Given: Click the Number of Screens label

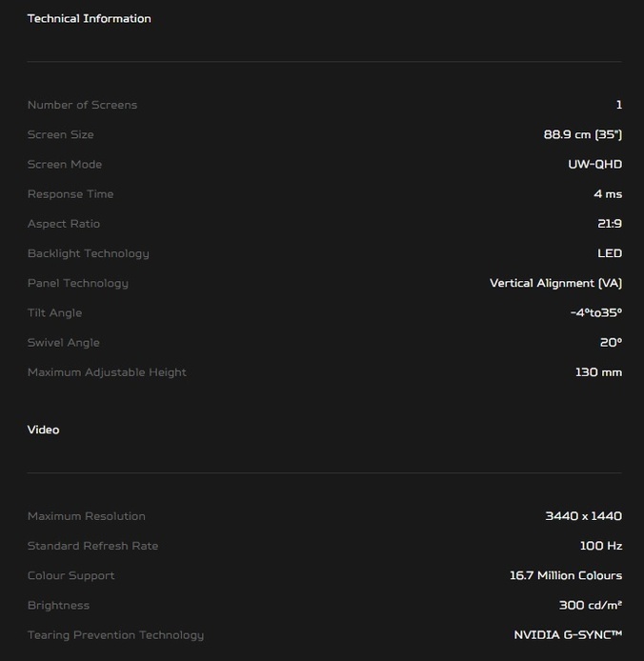Looking at the screenshot, I should pos(82,105).
